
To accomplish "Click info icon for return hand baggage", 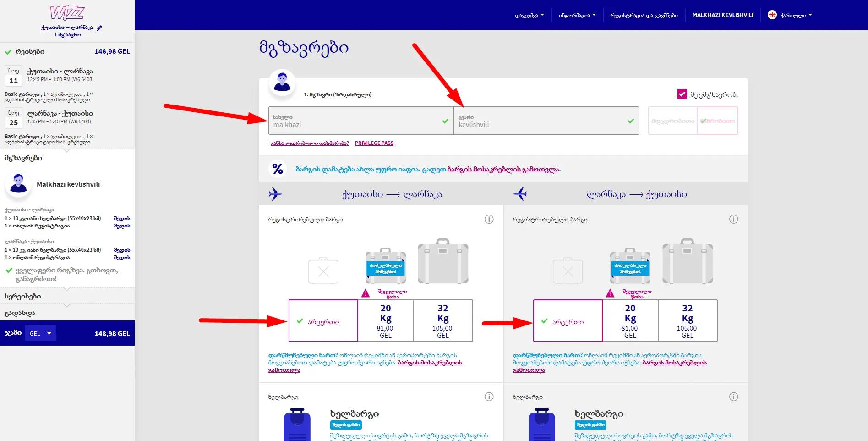I will [x=733, y=397].
